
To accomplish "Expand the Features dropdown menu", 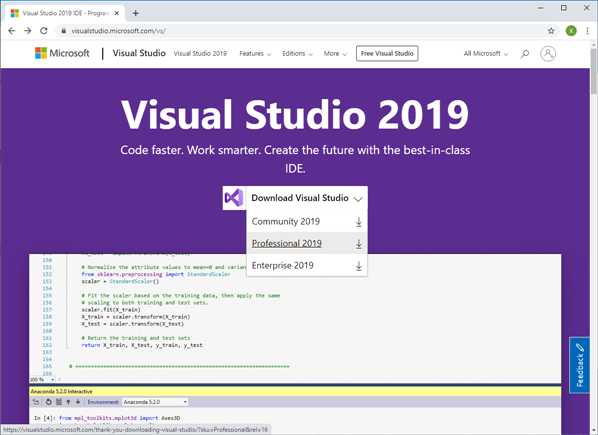I will pyautogui.click(x=255, y=54).
